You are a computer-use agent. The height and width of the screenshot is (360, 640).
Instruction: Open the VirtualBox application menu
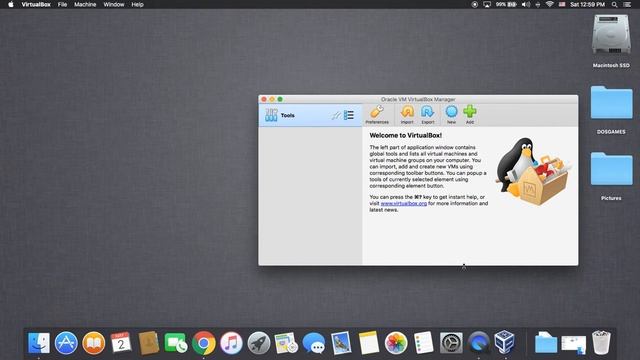coord(36,4)
